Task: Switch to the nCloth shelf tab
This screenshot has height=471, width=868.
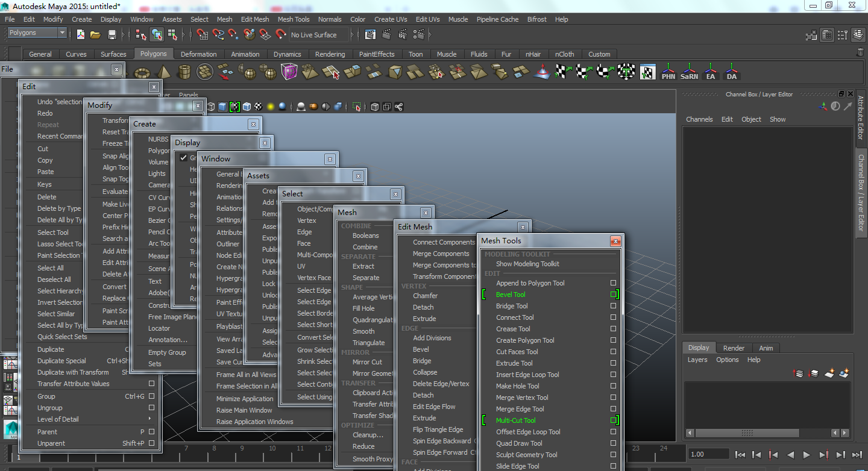Action: pos(565,54)
